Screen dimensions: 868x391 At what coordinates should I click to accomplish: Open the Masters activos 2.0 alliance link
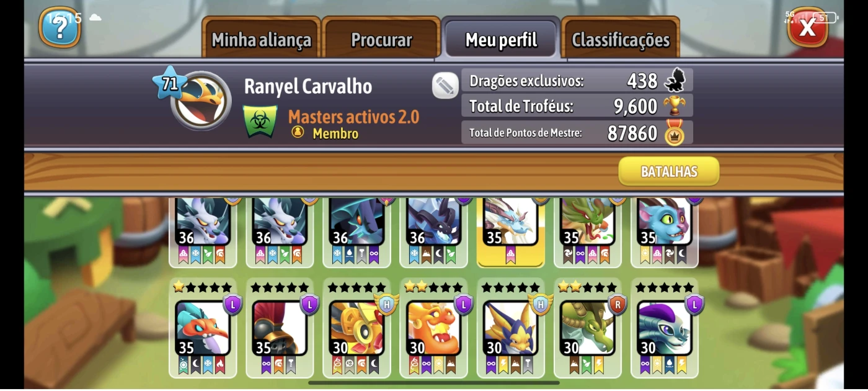[353, 117]
